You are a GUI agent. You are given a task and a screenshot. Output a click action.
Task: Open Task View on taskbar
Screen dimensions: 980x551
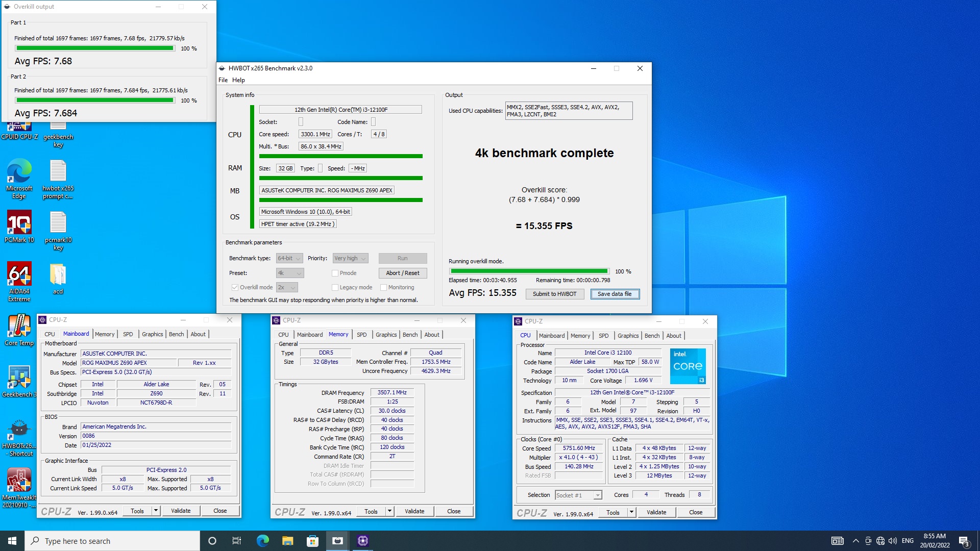tap(237, 541)
